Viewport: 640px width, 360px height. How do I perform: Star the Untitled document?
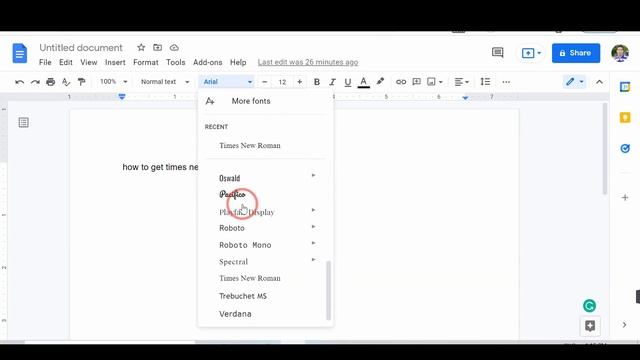click(141, 47)
